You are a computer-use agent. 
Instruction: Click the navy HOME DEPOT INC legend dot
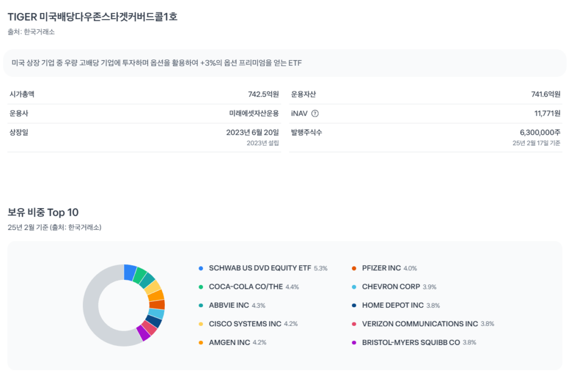(354, 306)
